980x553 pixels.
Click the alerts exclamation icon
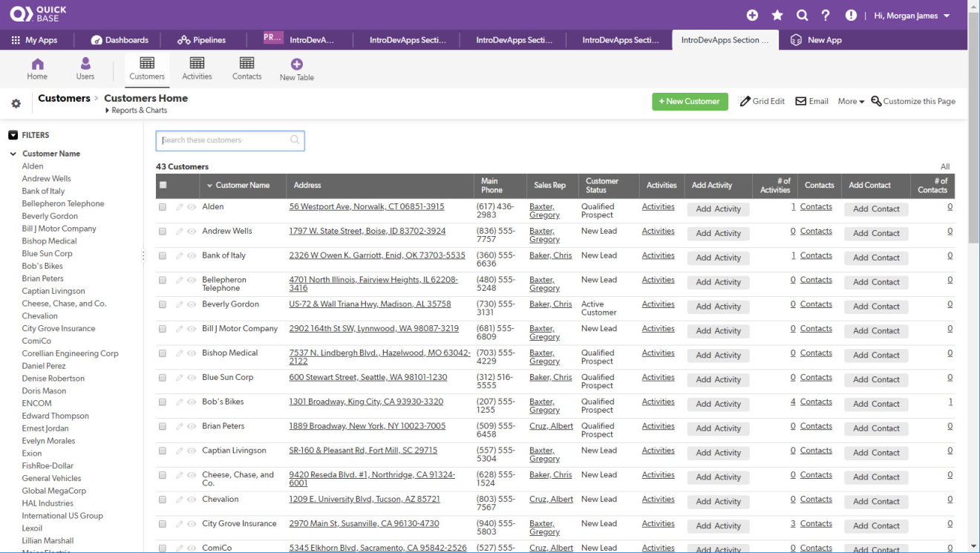coord(851,16)
